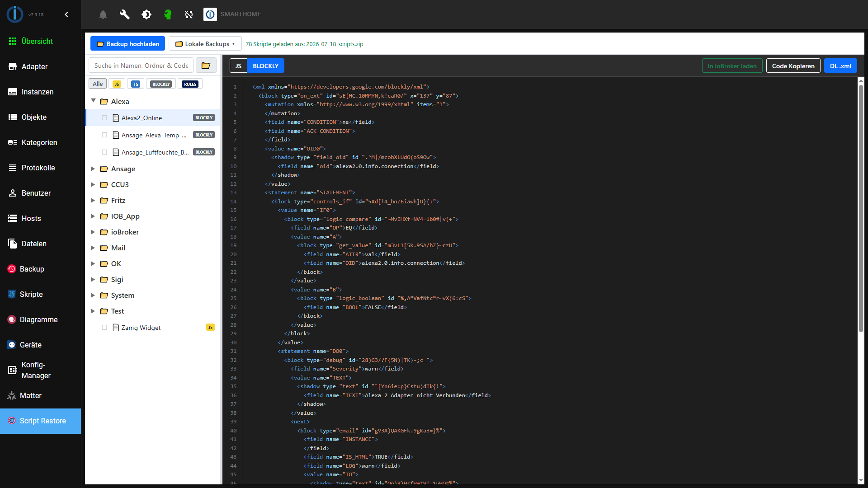This screenshot has height=488, width=868.
Task: Open Script Restore in the sidebar
Action: [x=40, y=421]
